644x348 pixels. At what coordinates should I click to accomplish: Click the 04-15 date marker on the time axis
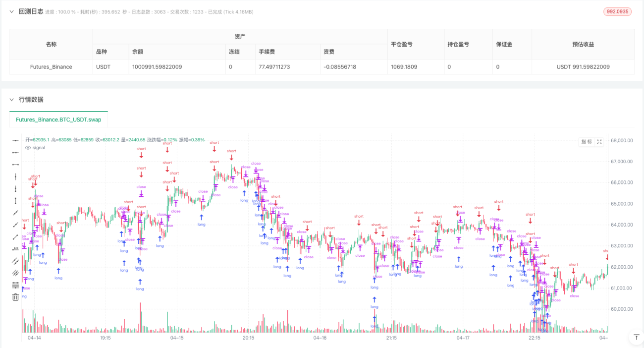coord(177,338)
